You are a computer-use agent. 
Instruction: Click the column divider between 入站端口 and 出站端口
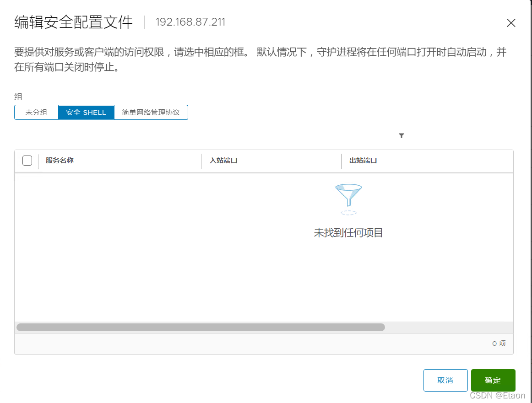342,161
